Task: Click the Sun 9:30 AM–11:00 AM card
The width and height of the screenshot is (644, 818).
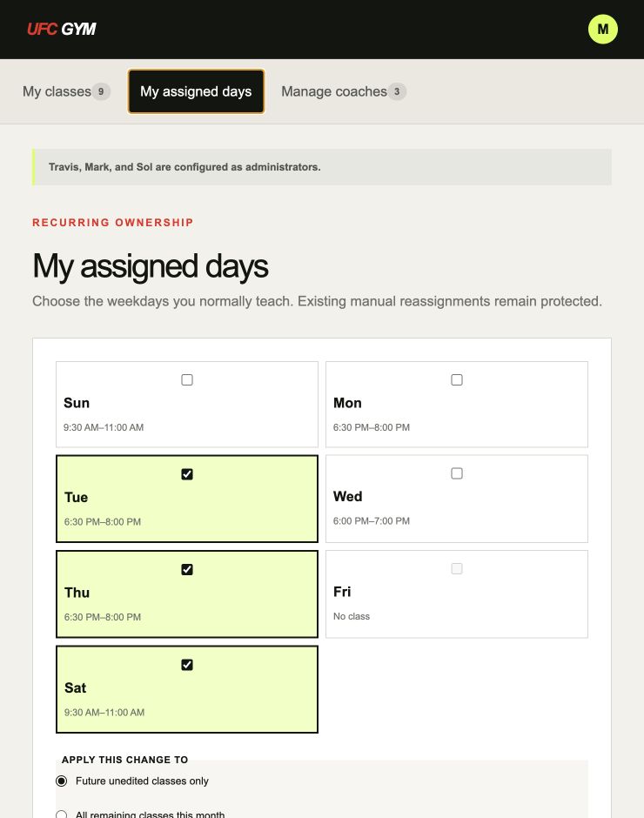Action: 187,405
